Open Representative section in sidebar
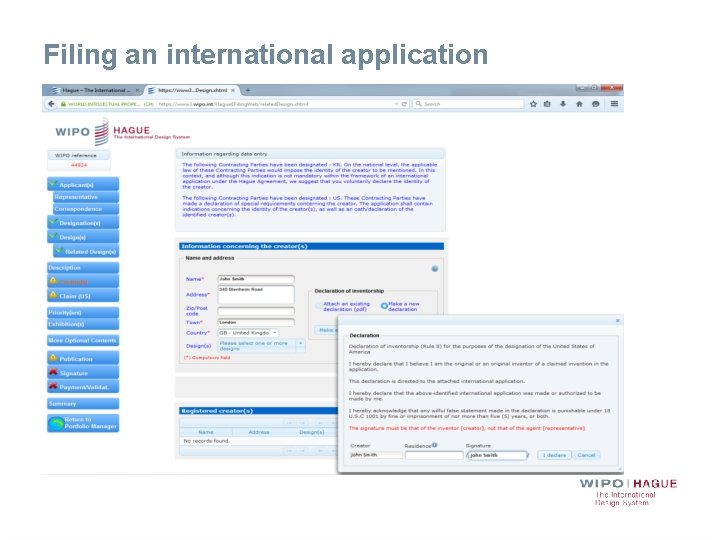The height and width of the screenshot is (540, 720). click(x=86, y=197)
